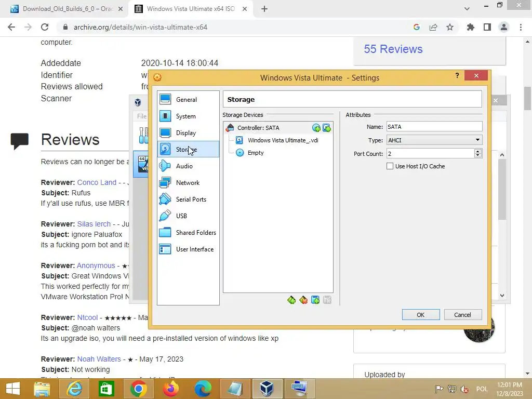Image resolution: width=532 pixels, height=399 pixels.
Task: Increase Port Count with up arrow
Action: pyautogui.click(x=478, y=151)
